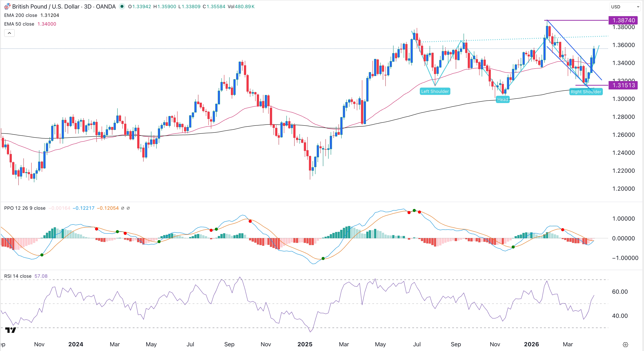Open the TradingView logo watermark
The height and width of the screenshot is (351, 644).
(x=11, y=330)
